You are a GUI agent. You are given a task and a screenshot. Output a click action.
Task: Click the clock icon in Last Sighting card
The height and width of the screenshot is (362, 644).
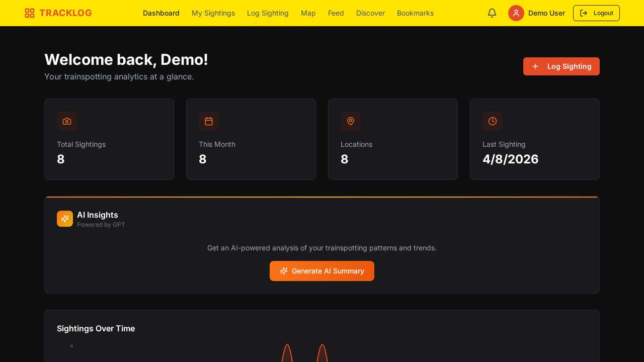pos(493,121)
